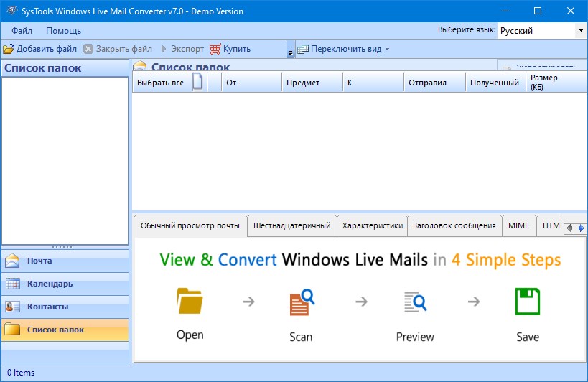
Task: Click the Open folder step icon
Action: tap(190, 301)
